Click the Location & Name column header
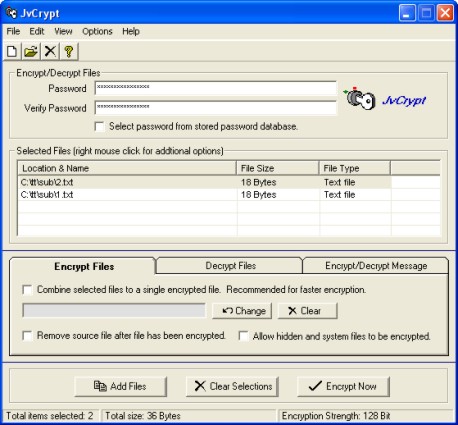458x425 pixels. pyautogui.click(x=127, y=168)
